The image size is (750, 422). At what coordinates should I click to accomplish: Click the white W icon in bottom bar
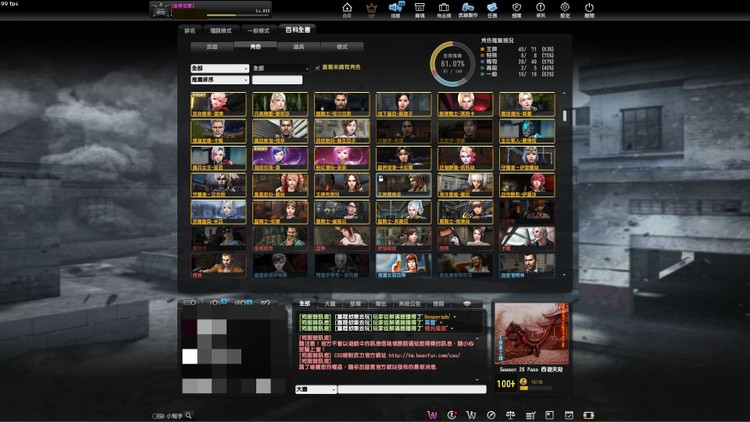[471, 415]
